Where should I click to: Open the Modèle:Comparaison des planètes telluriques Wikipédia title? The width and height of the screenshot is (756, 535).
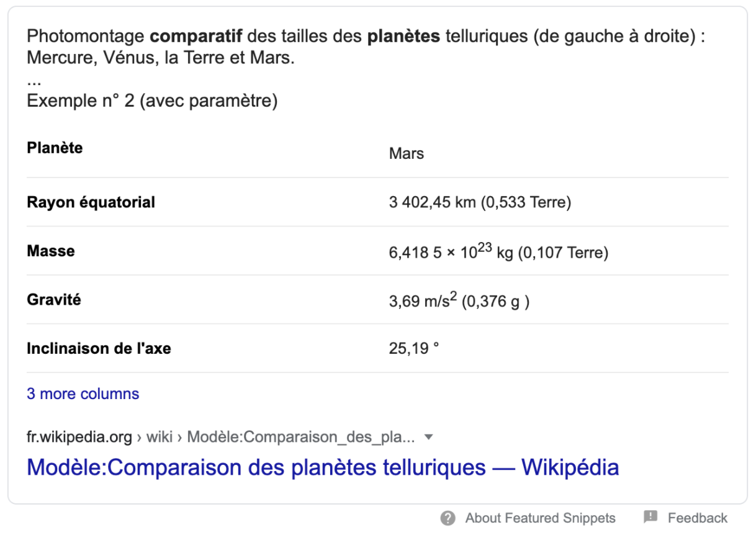(x=323, y=467)
